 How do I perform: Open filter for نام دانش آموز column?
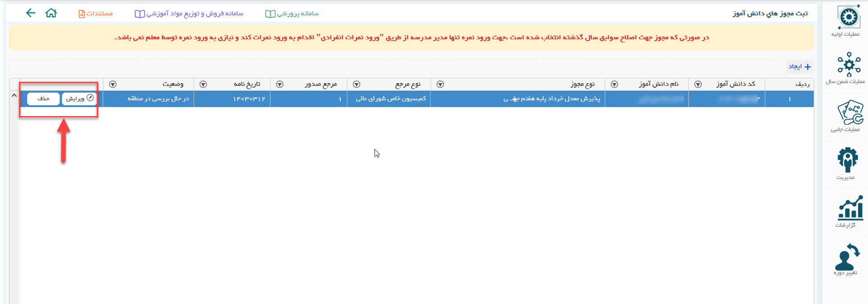(614, 84)
